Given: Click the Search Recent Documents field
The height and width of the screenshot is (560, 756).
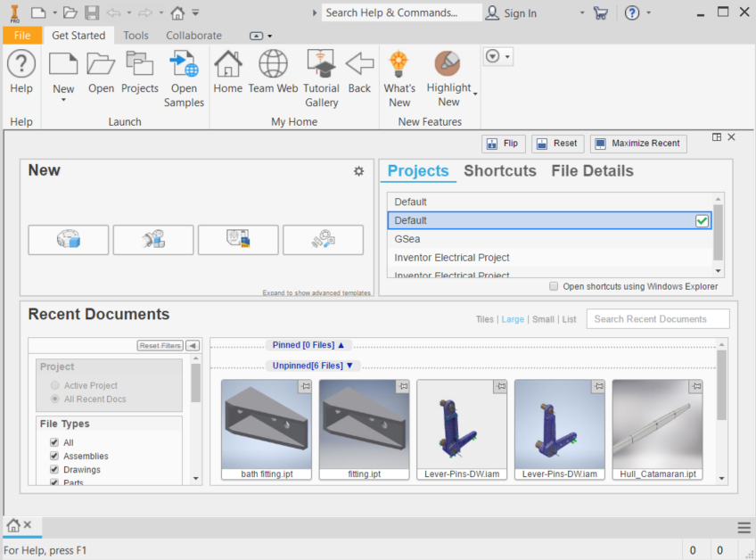Looking at the screenshot, I should 658,319.
